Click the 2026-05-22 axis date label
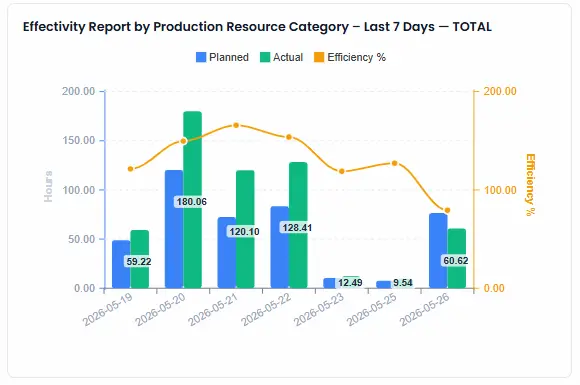The height and width of the screenshot is (385, 580). [x=266, y=310]
